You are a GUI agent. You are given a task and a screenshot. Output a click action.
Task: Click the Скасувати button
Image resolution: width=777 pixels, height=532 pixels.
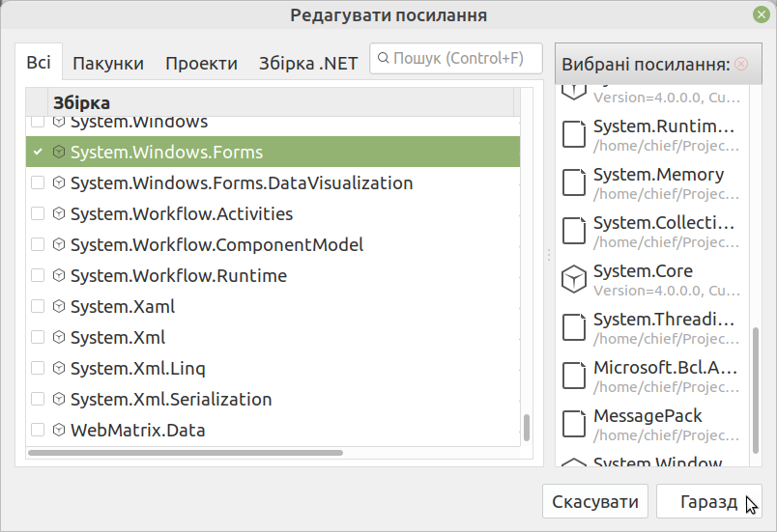(x=595, y=501)
